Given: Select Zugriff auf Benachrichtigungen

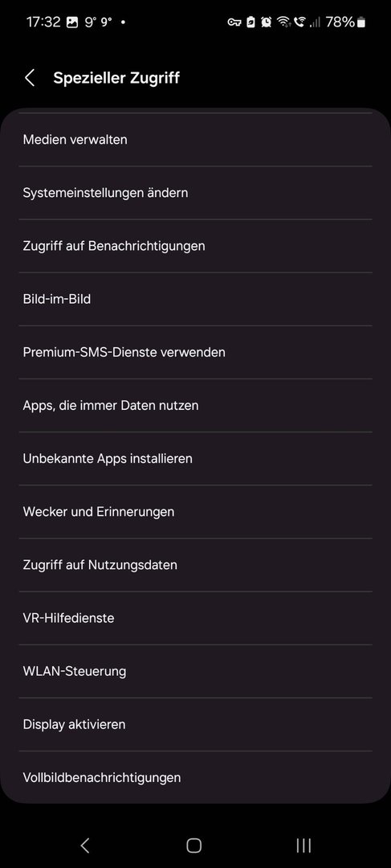Looking at the screenshot, I should (195, 246).
